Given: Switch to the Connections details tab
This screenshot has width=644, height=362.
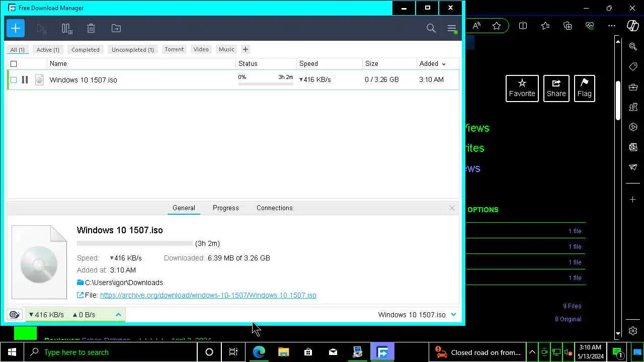Looking at the screenshot, I should (x=274, y=208).
